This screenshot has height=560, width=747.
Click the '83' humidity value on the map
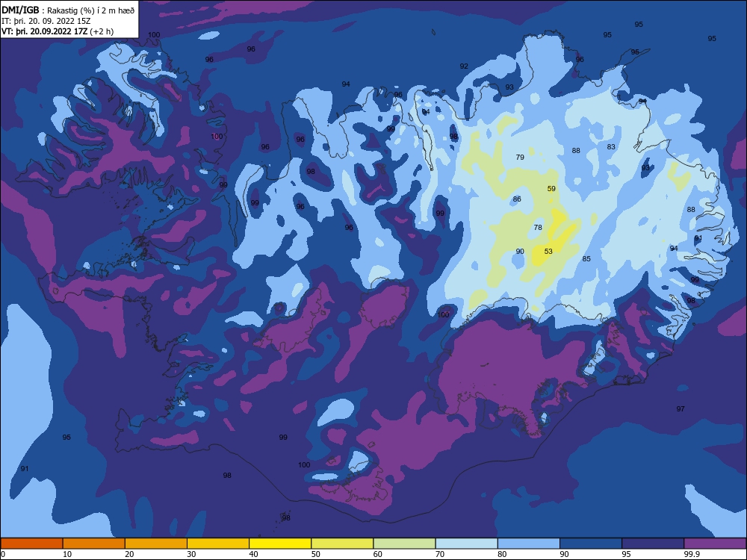[611, 147]
